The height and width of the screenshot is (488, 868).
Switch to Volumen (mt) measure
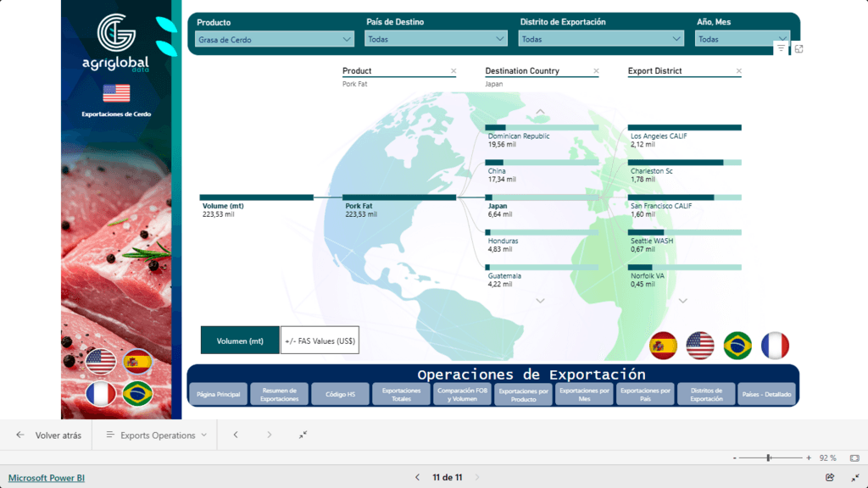click(x=240, y=341)
